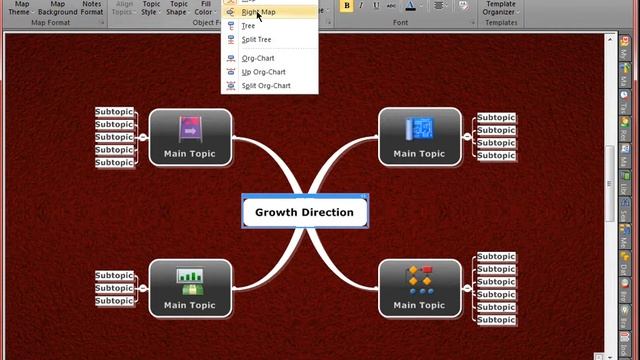Open the Task Info pane tab with clock icon
This screenshot has height=360, width=640.
point(624,102)
